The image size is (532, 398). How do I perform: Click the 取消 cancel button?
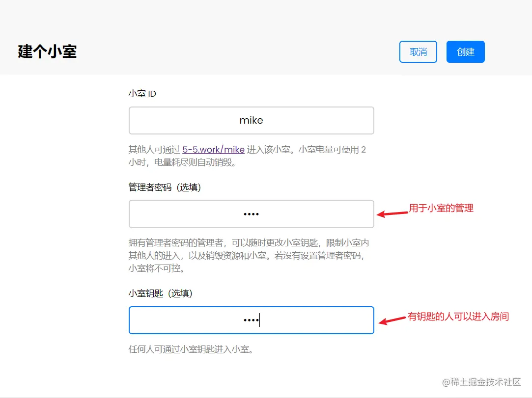tap(418, 52)
